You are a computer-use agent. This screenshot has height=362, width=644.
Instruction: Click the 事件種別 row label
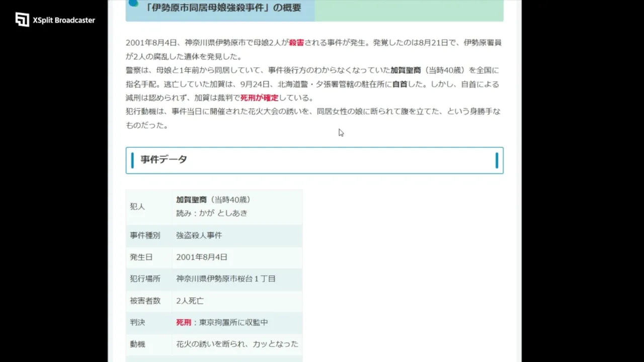(145, 235)
